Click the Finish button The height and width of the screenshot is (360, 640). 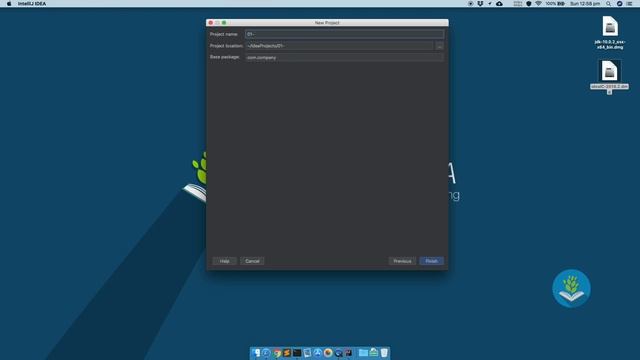point(431,261)
